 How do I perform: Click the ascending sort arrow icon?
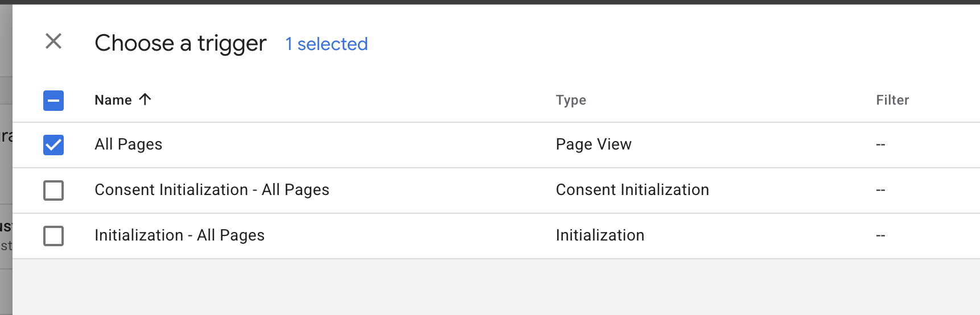click(x=145, y=100)
